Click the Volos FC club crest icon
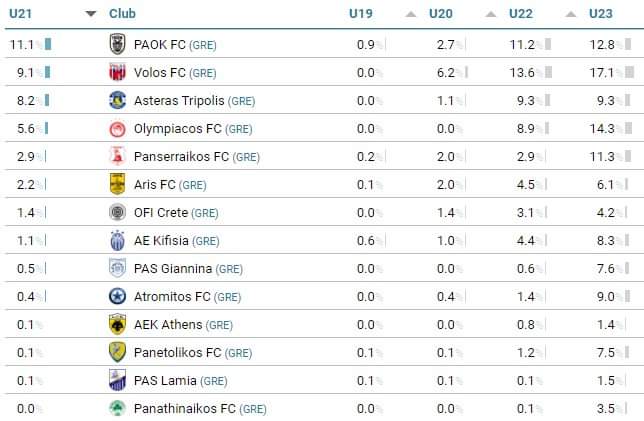The height and width of the screenshot is (421, 644). pyautogui.click(x=117, y=73)
